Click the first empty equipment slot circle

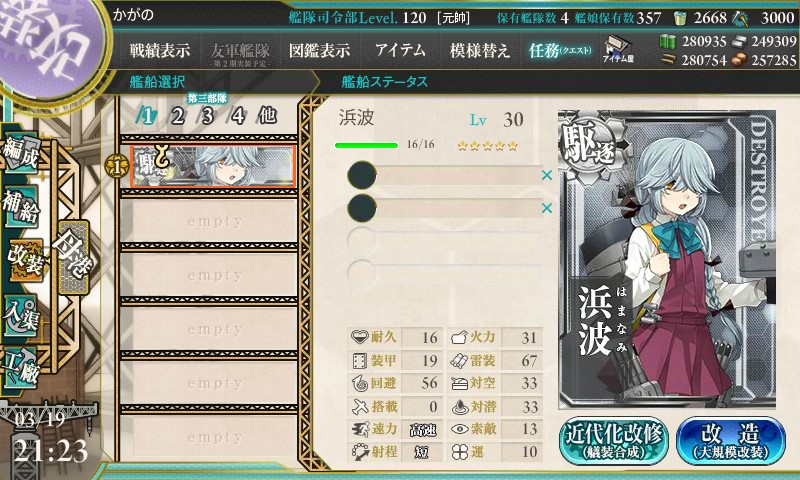tap(362, 175)
